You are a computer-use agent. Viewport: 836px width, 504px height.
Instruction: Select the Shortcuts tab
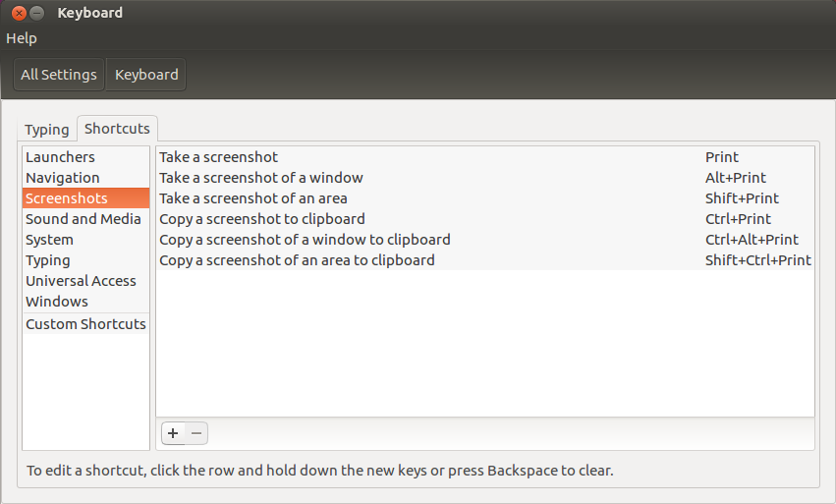coord(117,129)
